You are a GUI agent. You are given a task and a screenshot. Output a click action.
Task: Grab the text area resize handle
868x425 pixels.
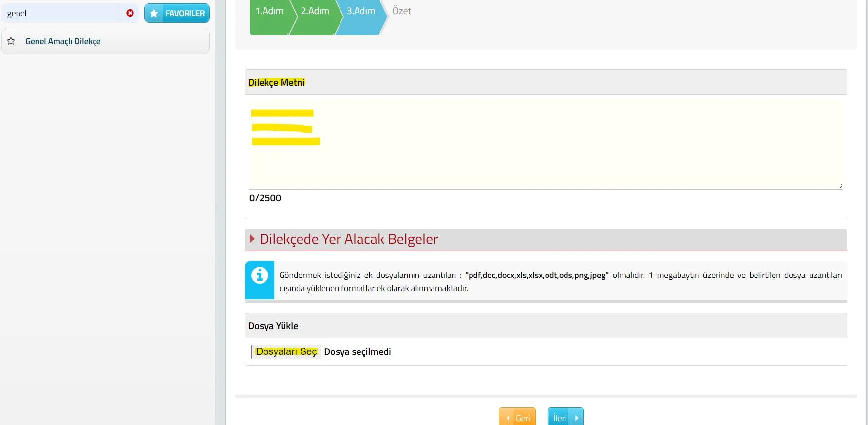click(839, 185)
